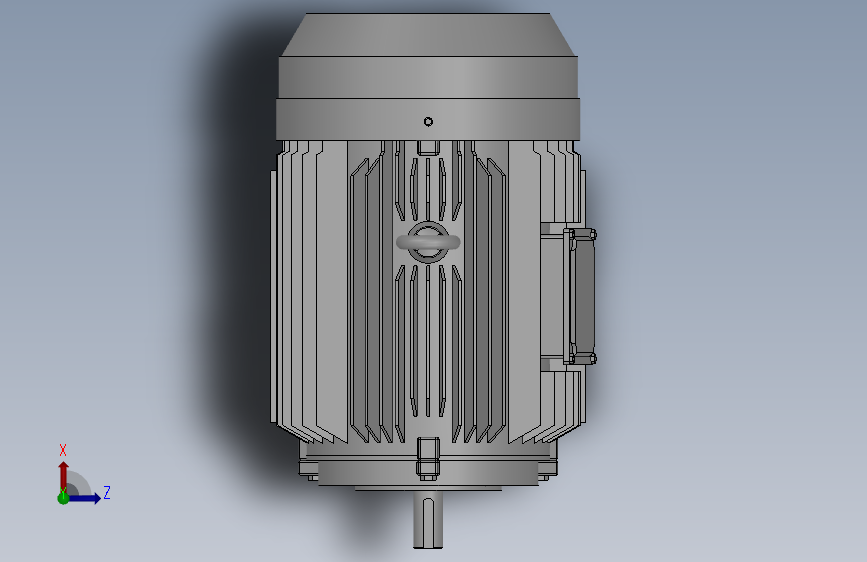The image size is (867, 562).
Task: Select the tapered top of the fan cover
Action: tap(429, 34)
